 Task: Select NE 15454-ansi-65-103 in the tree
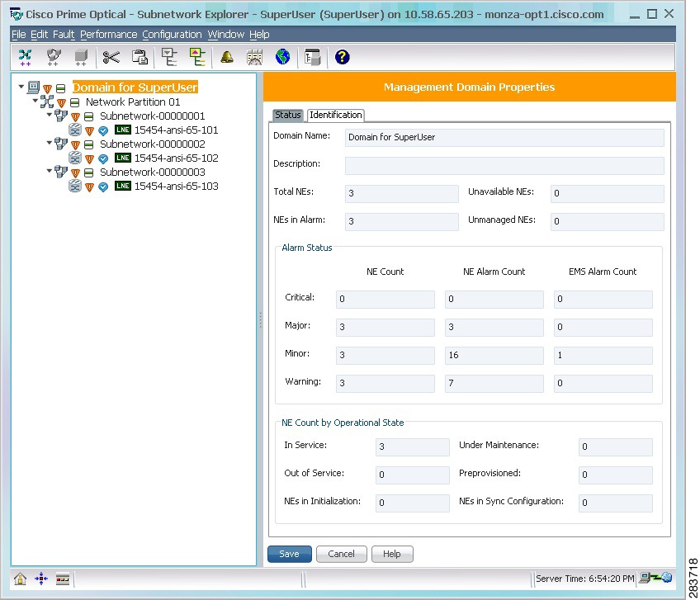177,187
